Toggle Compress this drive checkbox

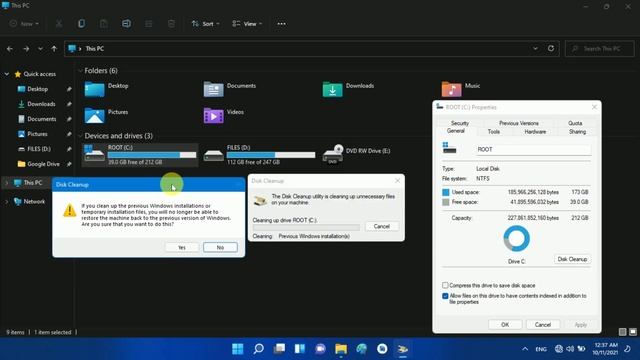pyautogui.click(x=445, y=285)
